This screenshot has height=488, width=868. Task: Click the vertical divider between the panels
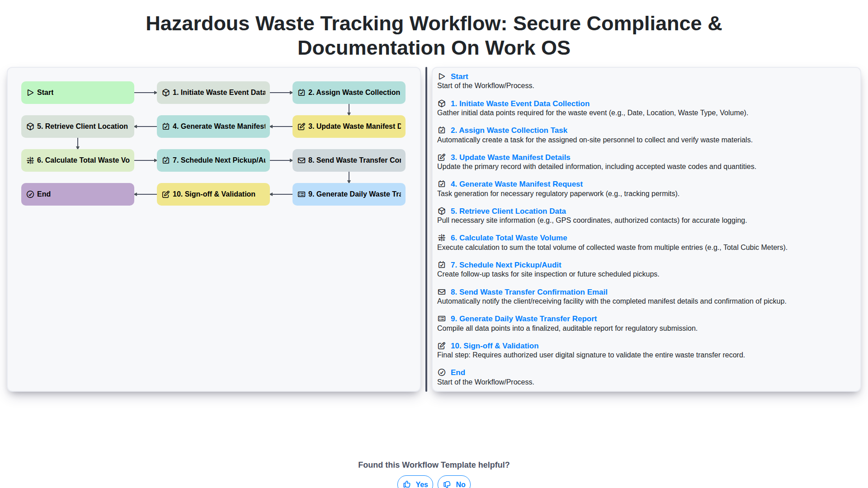[x=426, y=229]
